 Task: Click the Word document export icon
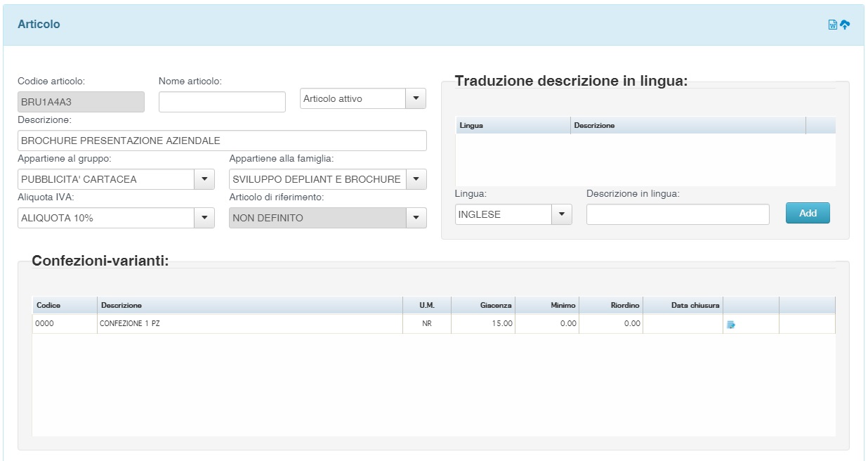point(833,25)
